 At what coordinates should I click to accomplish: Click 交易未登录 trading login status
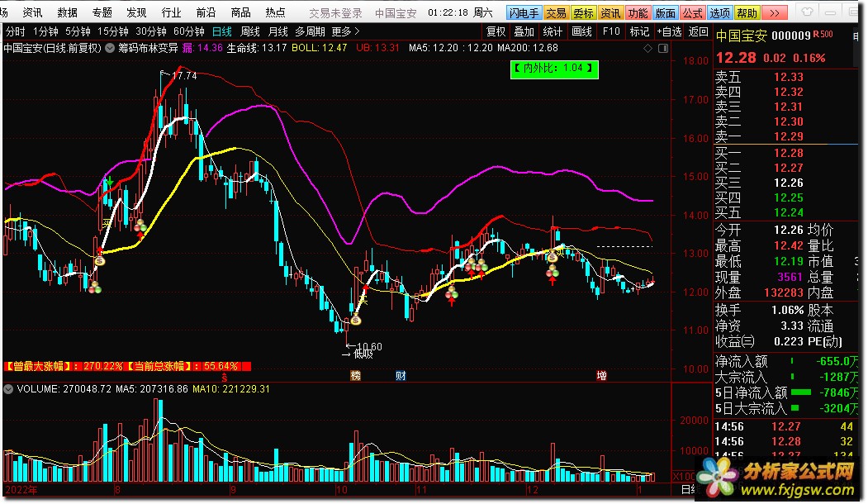335,12
